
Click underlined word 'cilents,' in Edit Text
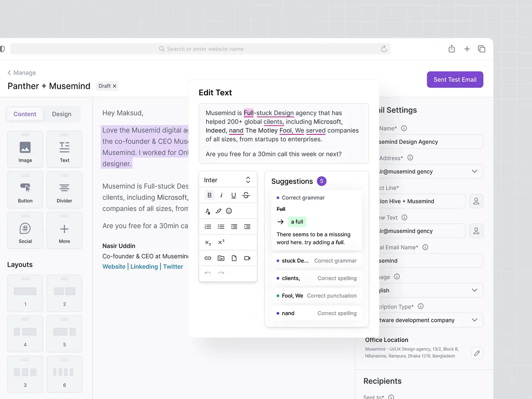[x=274, y=122]
